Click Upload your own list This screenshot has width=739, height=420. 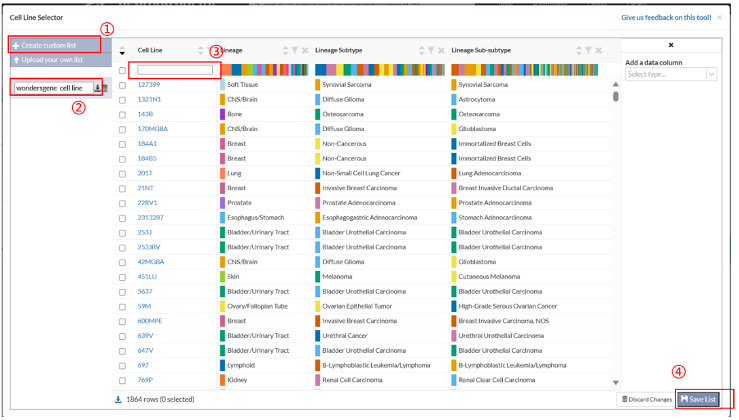coord(60,60)
